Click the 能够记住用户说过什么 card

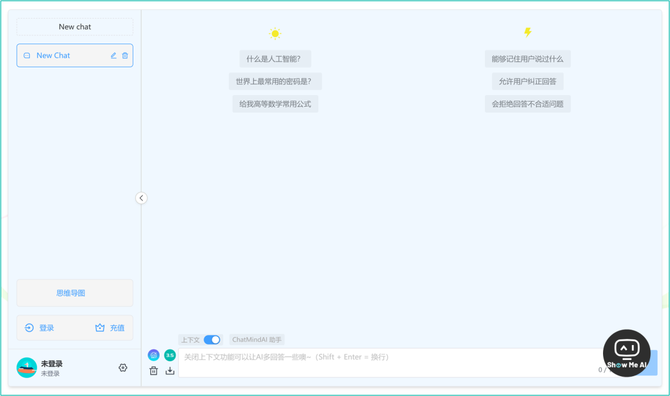[x=528, y=59]
